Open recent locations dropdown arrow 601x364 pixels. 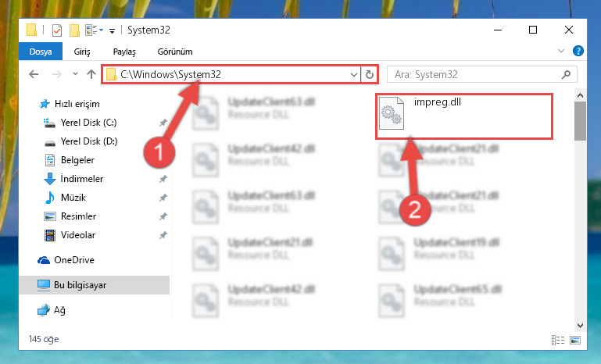75,74
